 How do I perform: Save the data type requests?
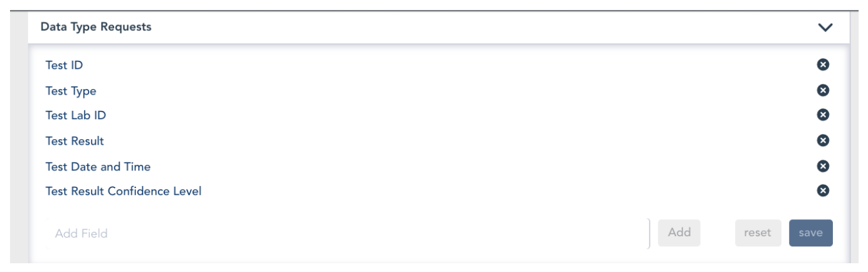pyautogui.click(x=810, y=233)
